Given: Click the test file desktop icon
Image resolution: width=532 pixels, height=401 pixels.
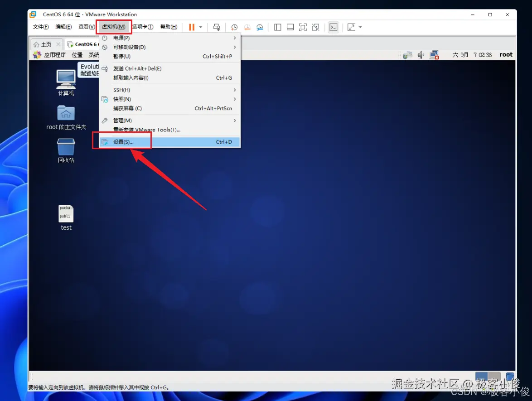Looking at the screenshot, I should [x=66, y=218].
